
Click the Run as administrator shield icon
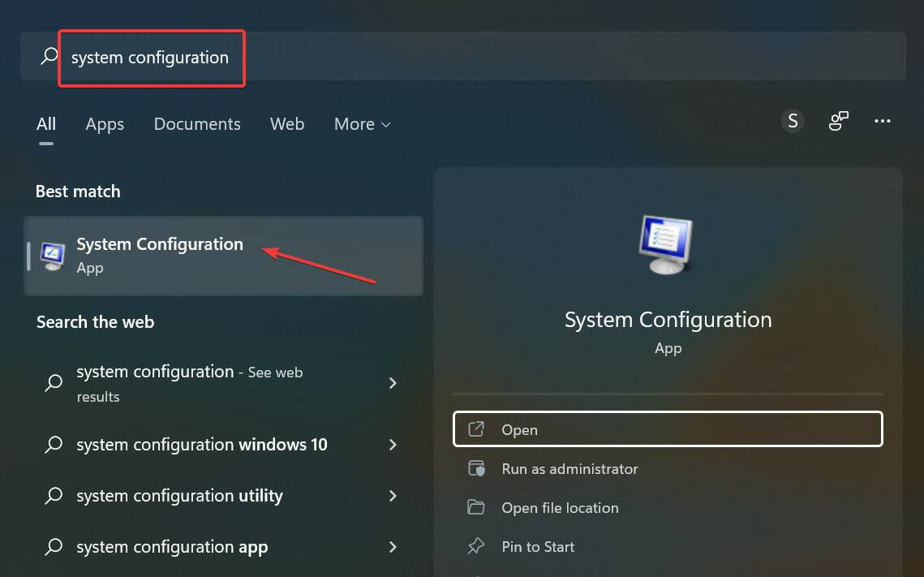tap(478, 468)
